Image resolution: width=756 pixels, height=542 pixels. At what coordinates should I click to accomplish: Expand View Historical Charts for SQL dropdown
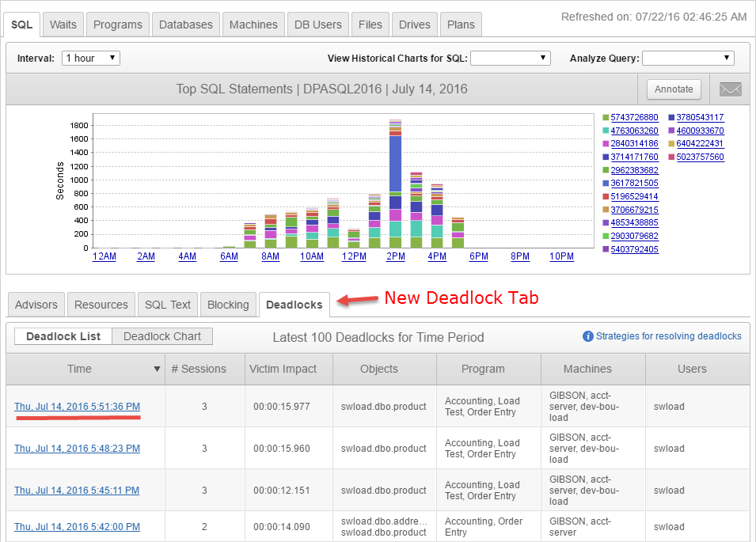pyautogui.click(x=511, y=58)
